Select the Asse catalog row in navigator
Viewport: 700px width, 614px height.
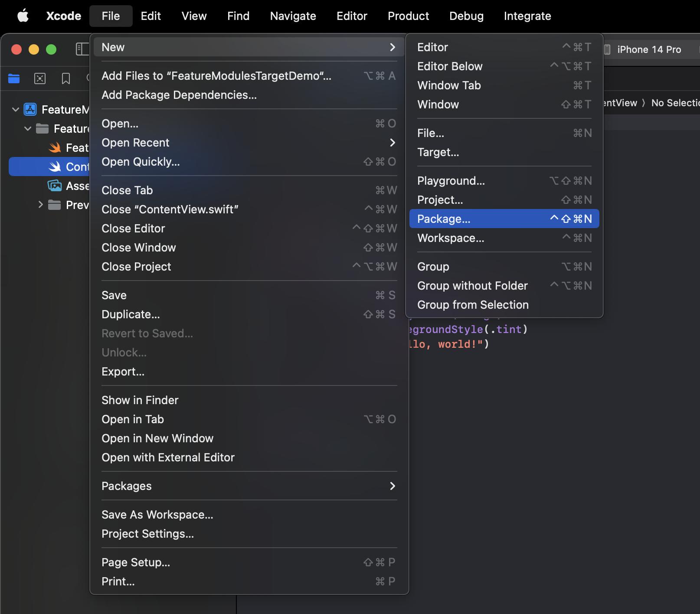[x=49, y=186]
